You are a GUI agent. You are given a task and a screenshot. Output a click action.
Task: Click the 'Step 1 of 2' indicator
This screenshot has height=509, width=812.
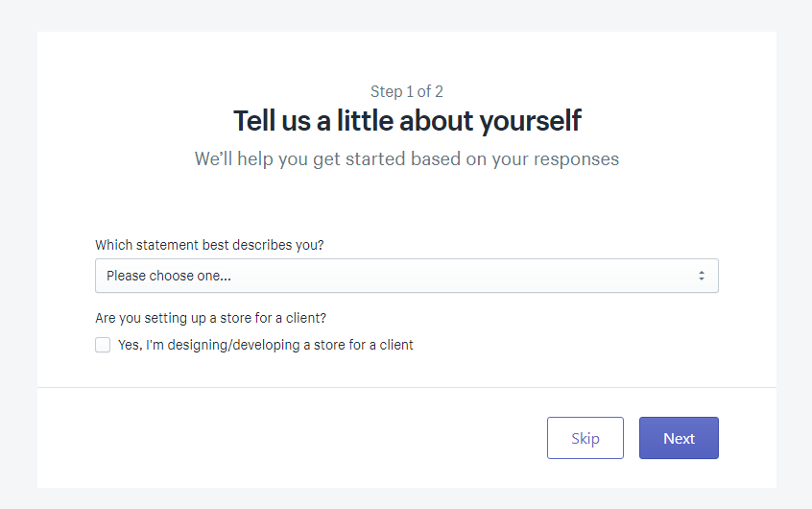click(406, 91)
